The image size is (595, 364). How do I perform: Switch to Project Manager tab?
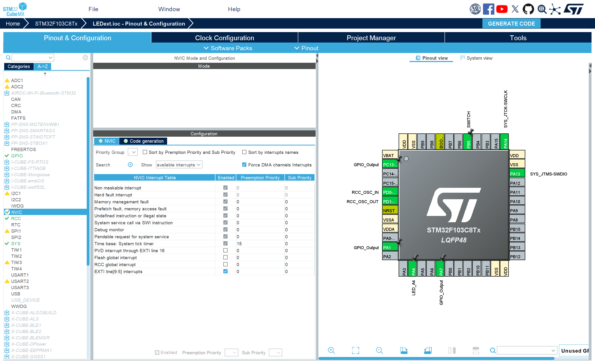(x=371, y=38)
